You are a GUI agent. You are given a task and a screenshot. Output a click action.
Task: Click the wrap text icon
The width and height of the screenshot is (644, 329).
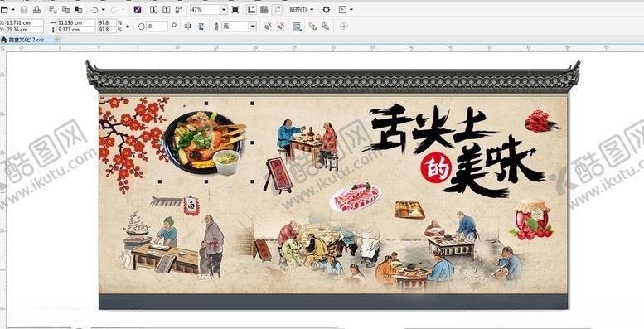(297, 27)
